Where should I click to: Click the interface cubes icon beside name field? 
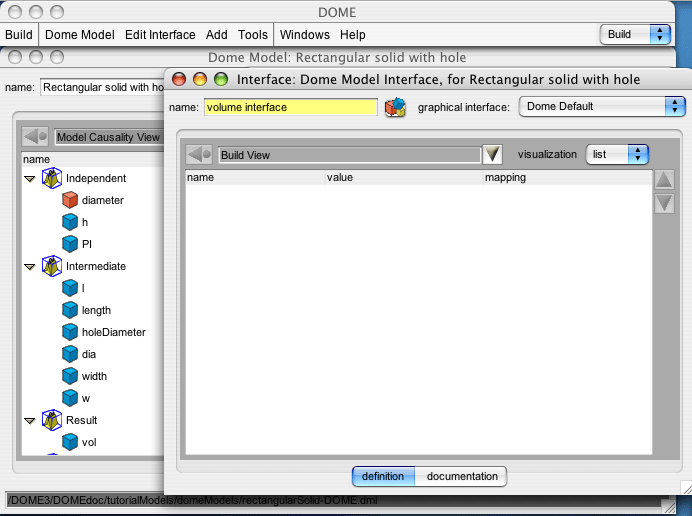click(x=395, y=107)
